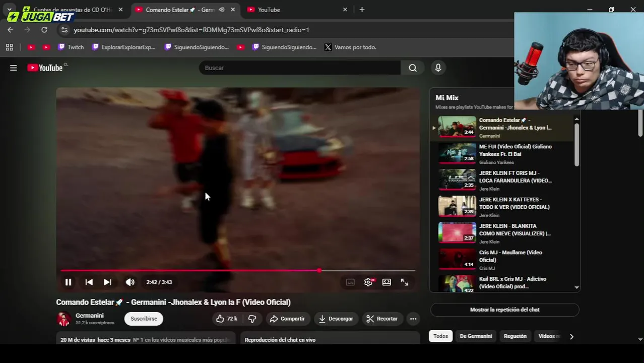The image size is (644, 363).
Task: Switch to theater mode
Action: pyautogui.click(x=387, y=282)
